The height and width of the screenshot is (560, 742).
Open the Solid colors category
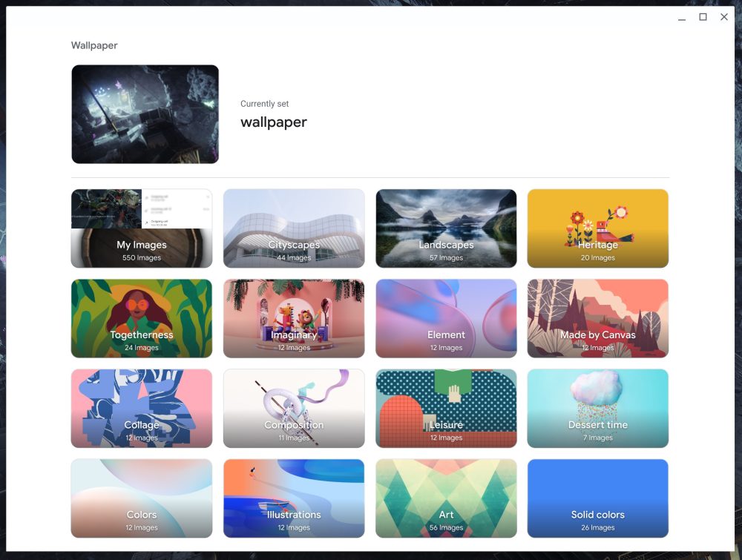click(x=598, y=498)
